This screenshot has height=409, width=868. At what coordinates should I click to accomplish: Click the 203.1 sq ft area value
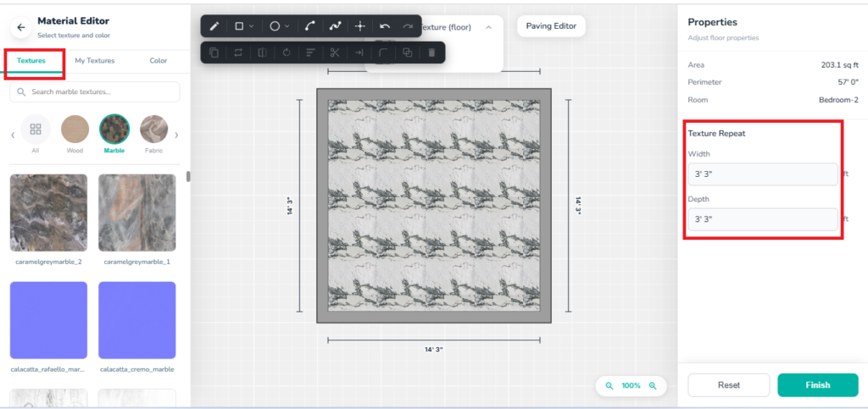840,64
